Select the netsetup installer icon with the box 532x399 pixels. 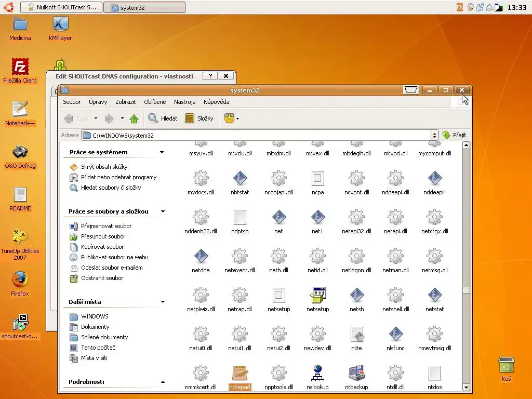click(318, 295)
